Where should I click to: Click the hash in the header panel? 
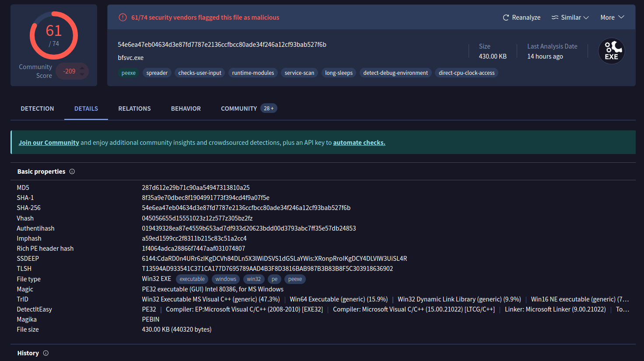coord(222,45)
